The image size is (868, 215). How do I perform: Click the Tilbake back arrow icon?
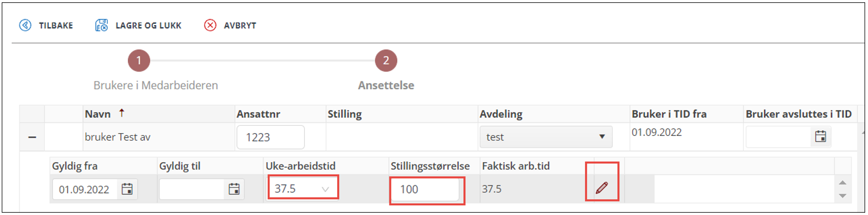click(25, 26)
